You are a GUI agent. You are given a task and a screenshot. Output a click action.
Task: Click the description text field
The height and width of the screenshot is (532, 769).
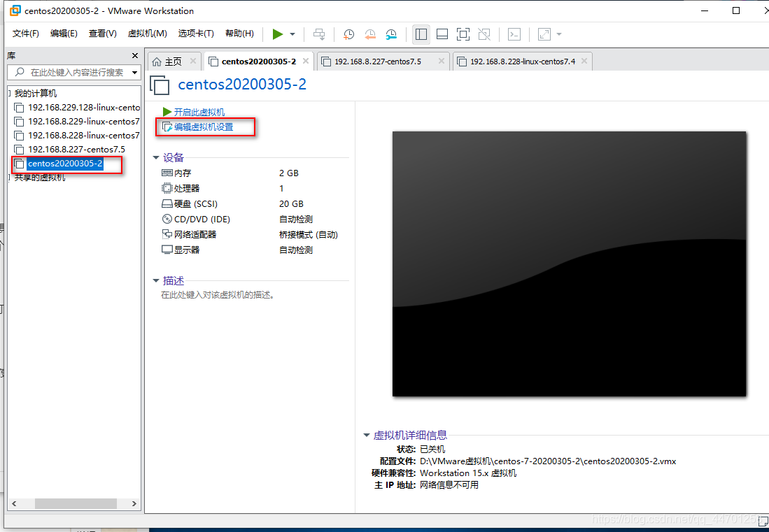pyautogui.click(x=218, y=295)
